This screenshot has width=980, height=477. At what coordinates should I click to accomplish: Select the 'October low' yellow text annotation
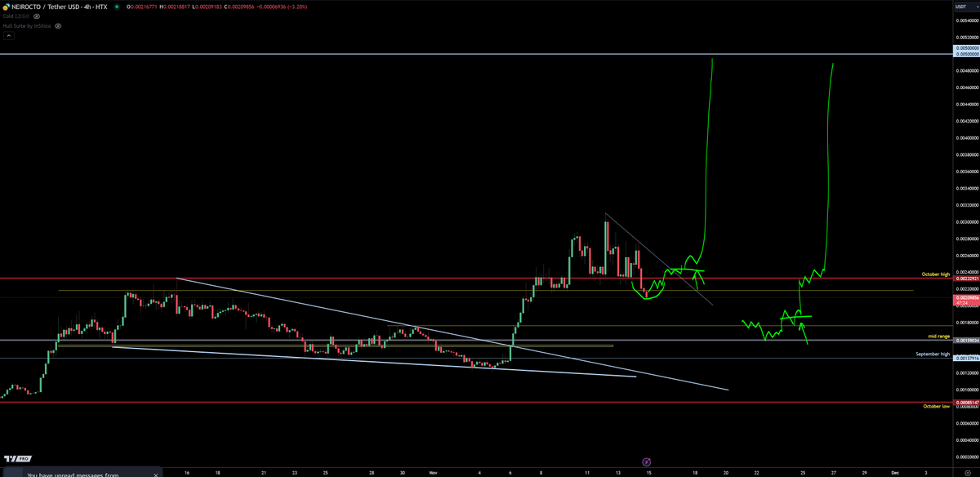pos(937,406)
